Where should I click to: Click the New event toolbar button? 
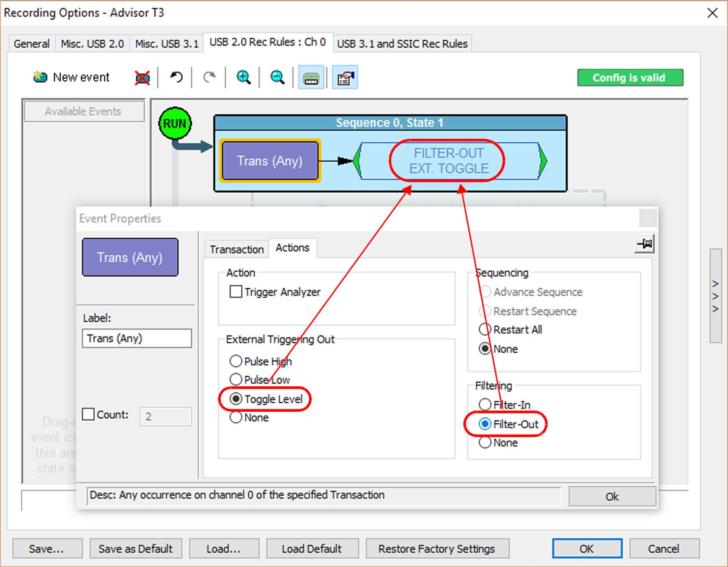tap(71, 77)
